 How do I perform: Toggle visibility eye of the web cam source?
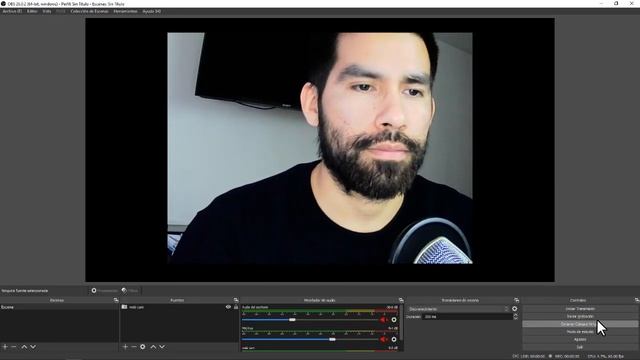tap(228, 307)
